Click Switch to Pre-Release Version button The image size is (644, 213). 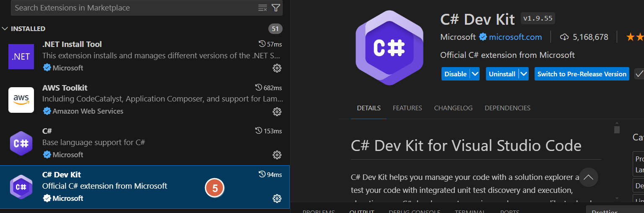point(582,74)
